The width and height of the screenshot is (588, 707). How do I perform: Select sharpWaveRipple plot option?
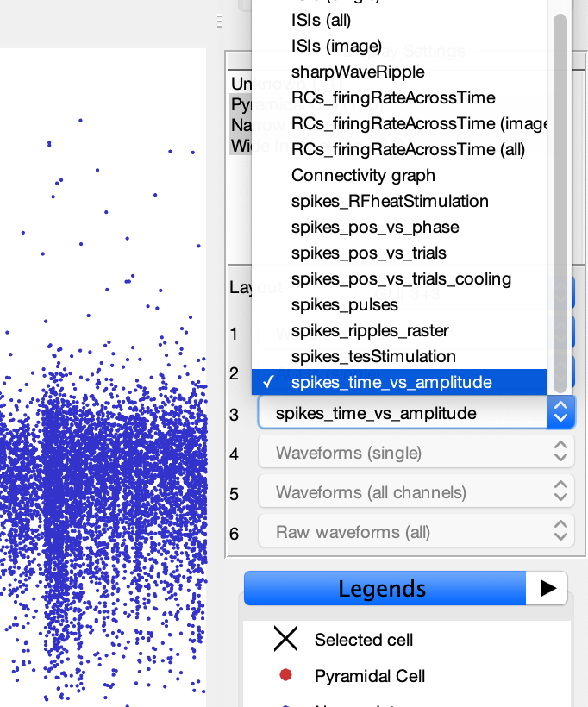[x=399, y=72]
